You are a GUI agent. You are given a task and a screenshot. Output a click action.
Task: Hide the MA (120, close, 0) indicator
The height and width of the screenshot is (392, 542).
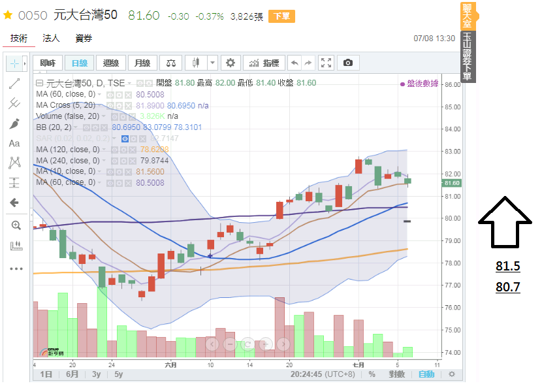point(114,150)
